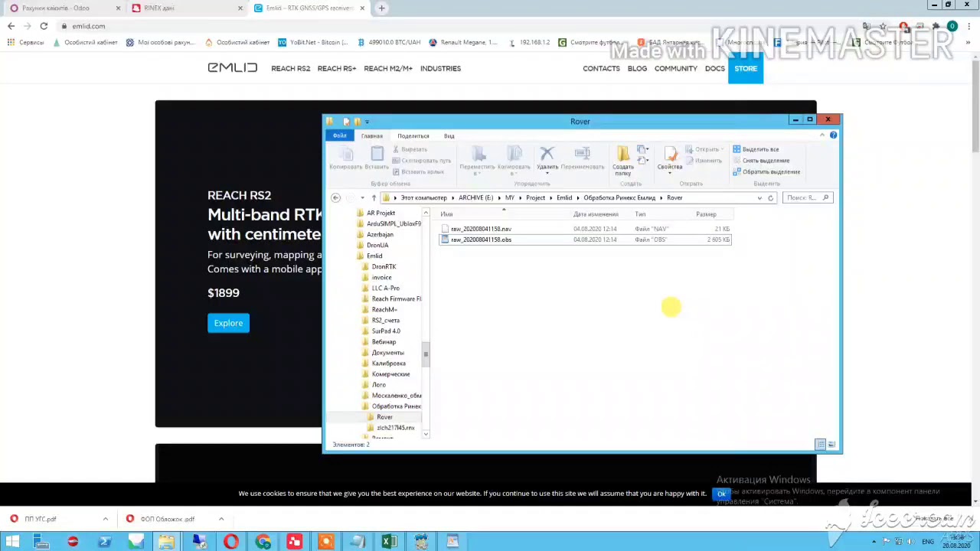Screen dimensions: 980x551
Task: Open Chrome from the taskbar
Action: 263,542
